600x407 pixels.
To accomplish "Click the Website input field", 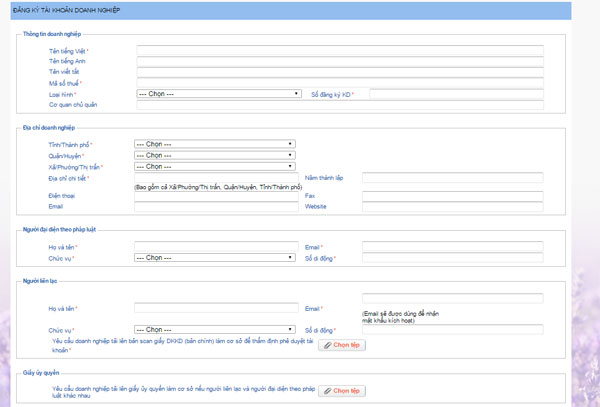I will point(453,207).
